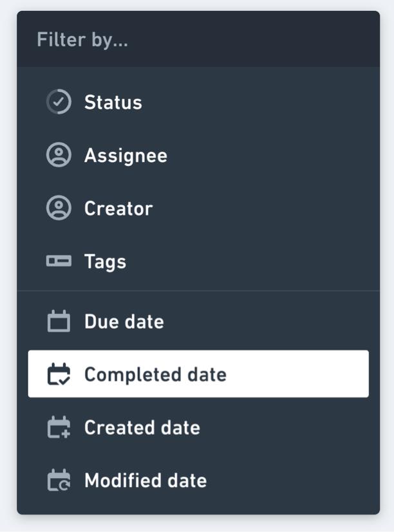Click the Completed date calendar-check icon
The width and height of the screenshot is (394, 532).
pos(59,374)
